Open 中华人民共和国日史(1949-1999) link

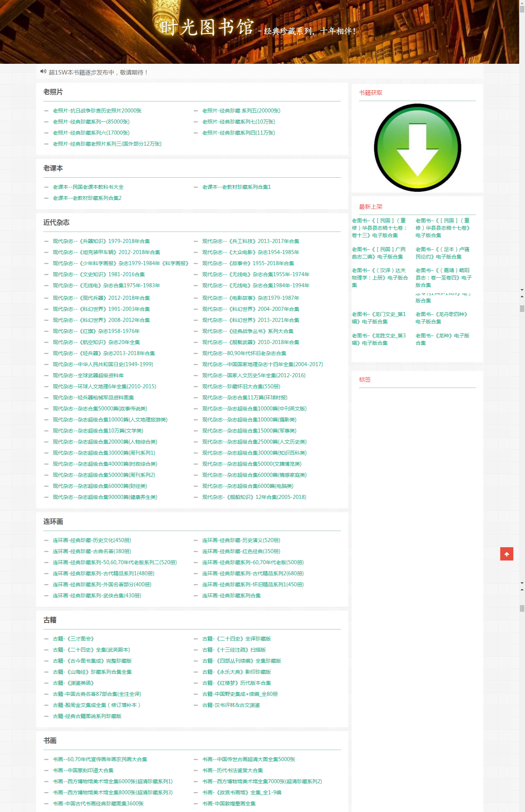(103, 364)
